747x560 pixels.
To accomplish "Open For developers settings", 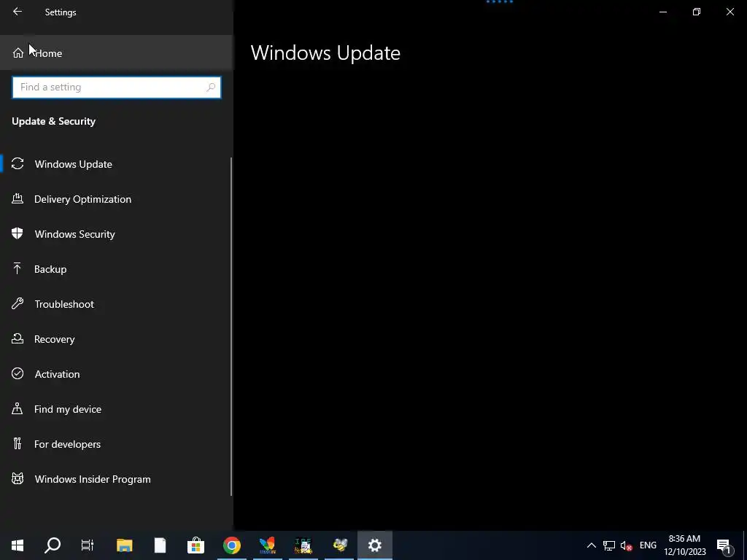I will tap(115, 444).
